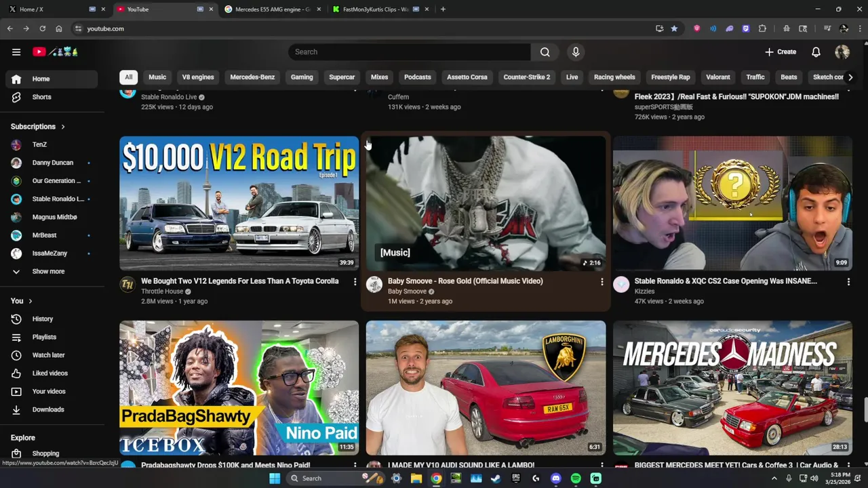868x488 pixels.
Task: Open the Stable Ronaldo & XQC CS2 title
Action: point(726,281)
